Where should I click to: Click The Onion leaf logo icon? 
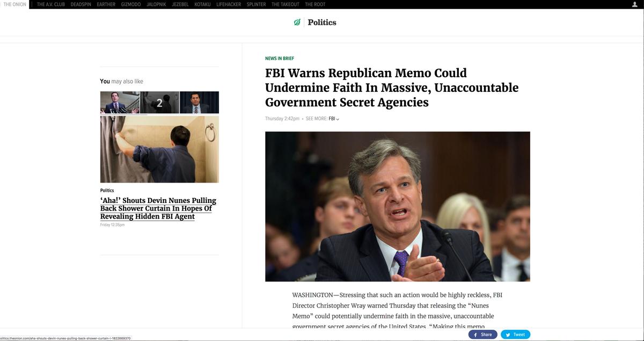[x=297, y=22]
